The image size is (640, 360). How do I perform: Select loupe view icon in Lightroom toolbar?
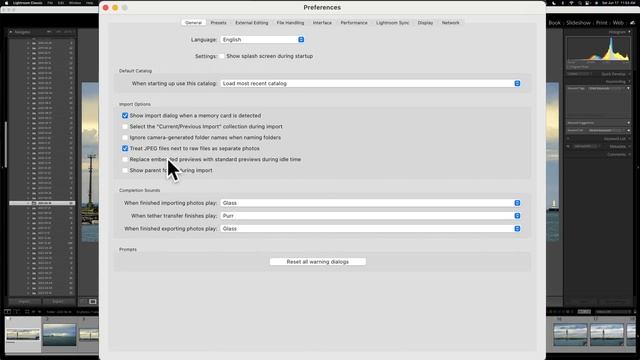pyautogui.click(x=93, y=302)
